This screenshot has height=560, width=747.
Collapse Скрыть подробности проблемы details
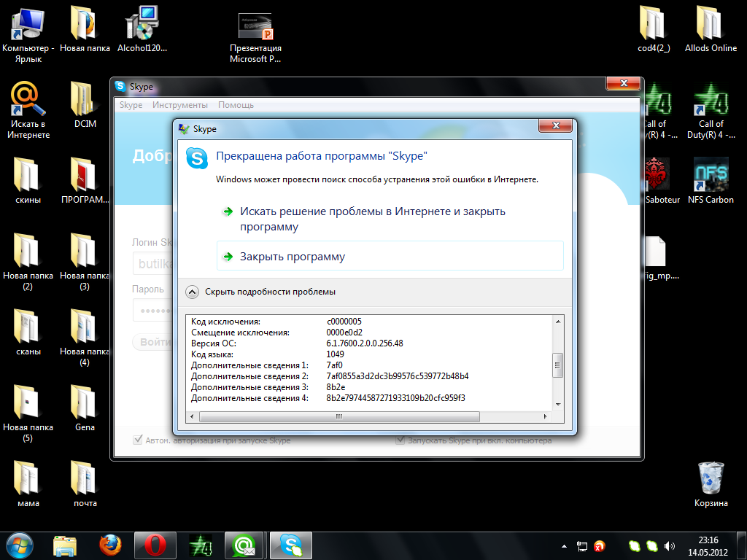click(x=193, y=292)
